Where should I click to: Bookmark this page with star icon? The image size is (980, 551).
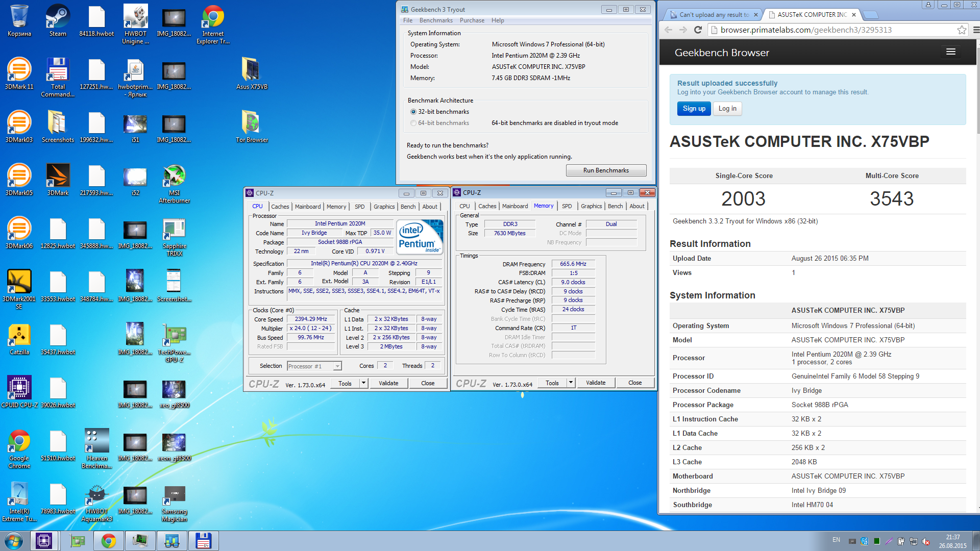(x=962, y=30)
